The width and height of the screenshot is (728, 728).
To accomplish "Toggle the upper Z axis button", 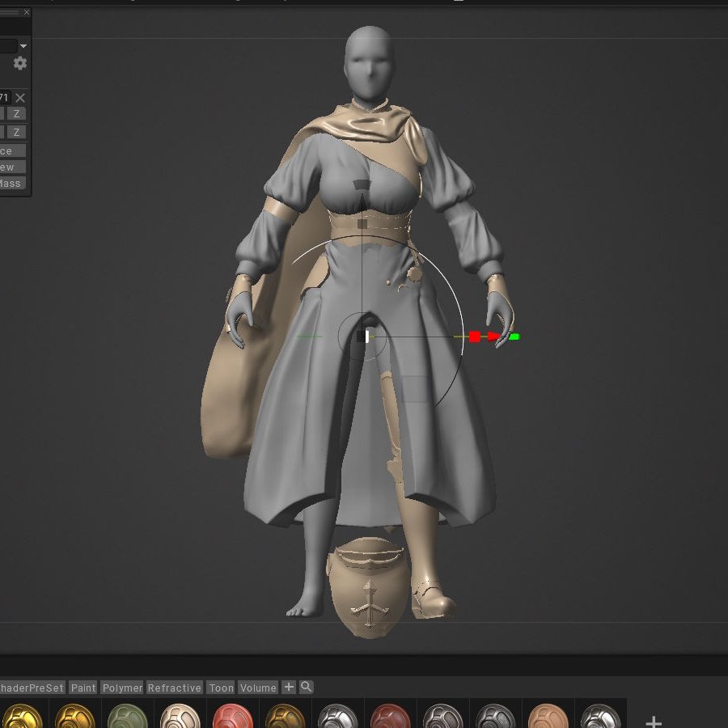I will 16,113.
